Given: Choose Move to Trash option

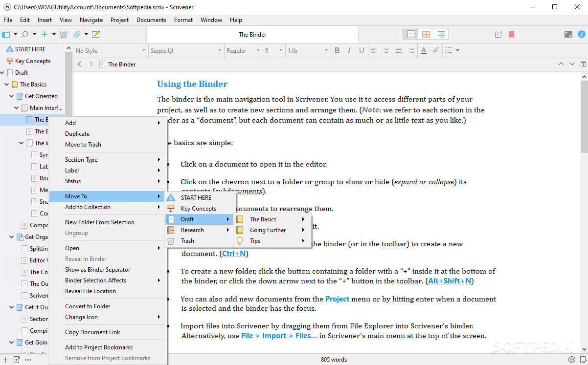Looking at the screenshot, I should (108, 145).
